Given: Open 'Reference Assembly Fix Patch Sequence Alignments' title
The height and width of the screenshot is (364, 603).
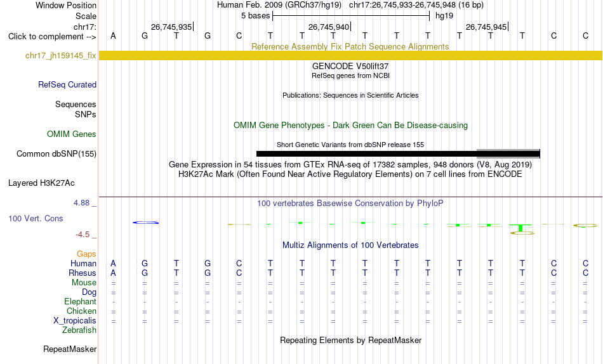Looking at the screenshot, I should [350, 46].
